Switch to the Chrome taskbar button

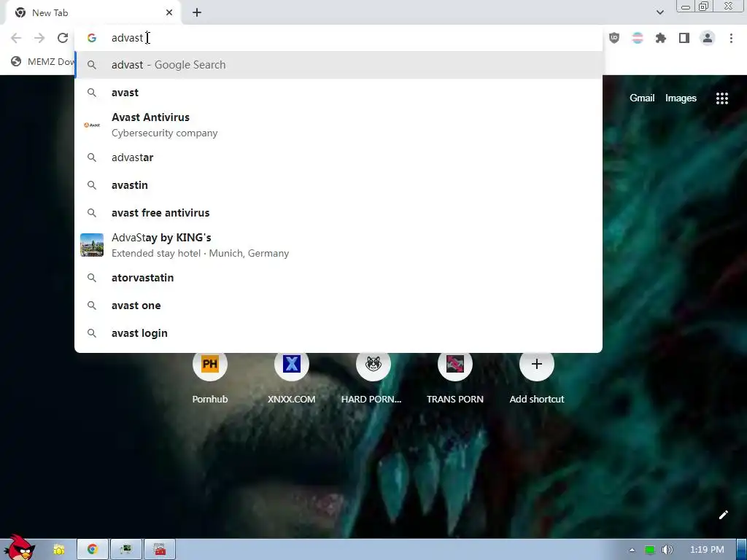tap(93, 550)
